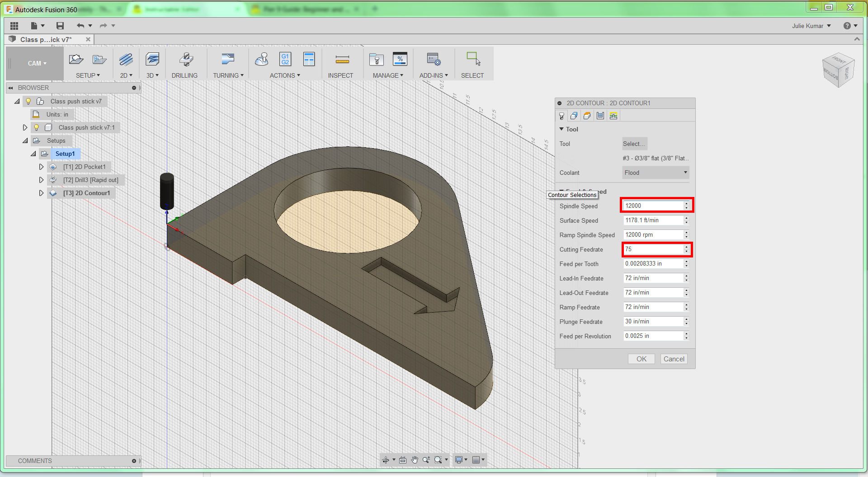Open the 2D menu label

pos(126,75)
